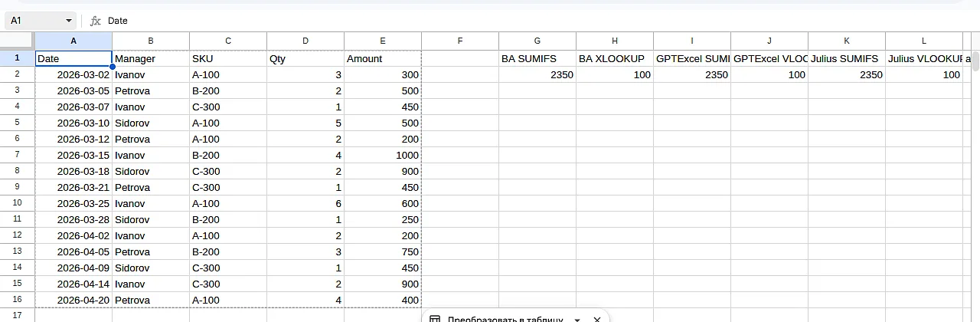Image resolution: width=980 pixels, height=322 pixels.
Task: Select the row 9 header
Action: [x=17, y=187]
